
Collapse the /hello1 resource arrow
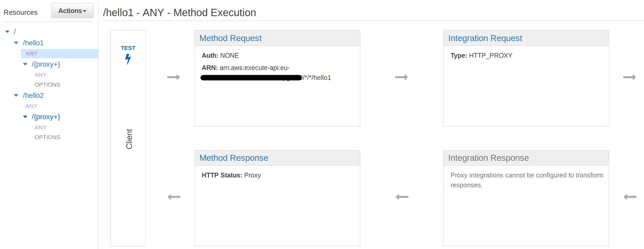(x=16, y=43)
